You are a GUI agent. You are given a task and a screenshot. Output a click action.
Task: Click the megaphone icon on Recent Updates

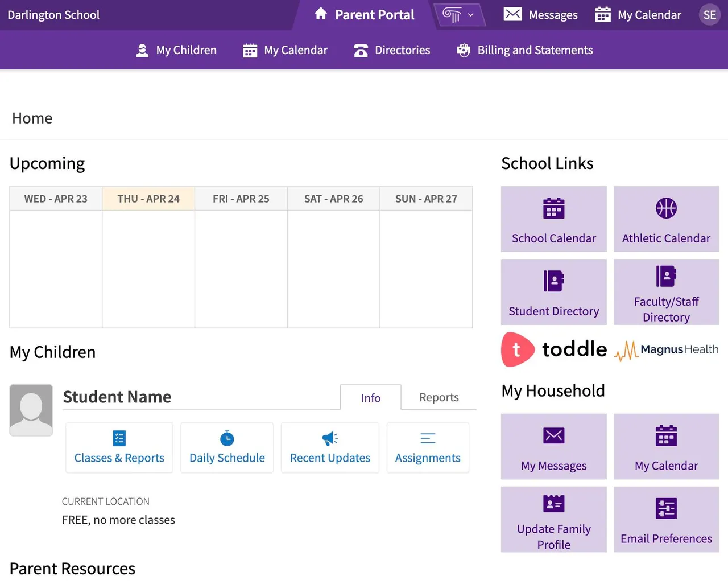(x=330, y=438)
